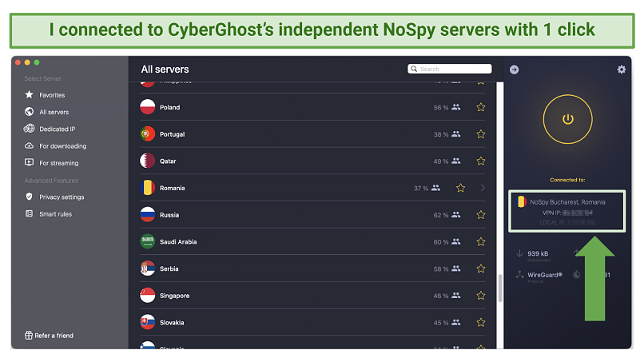The image size is (644, 362).
Task: Favorite Slovakia with its star
Action: click(x=481, y=323)
